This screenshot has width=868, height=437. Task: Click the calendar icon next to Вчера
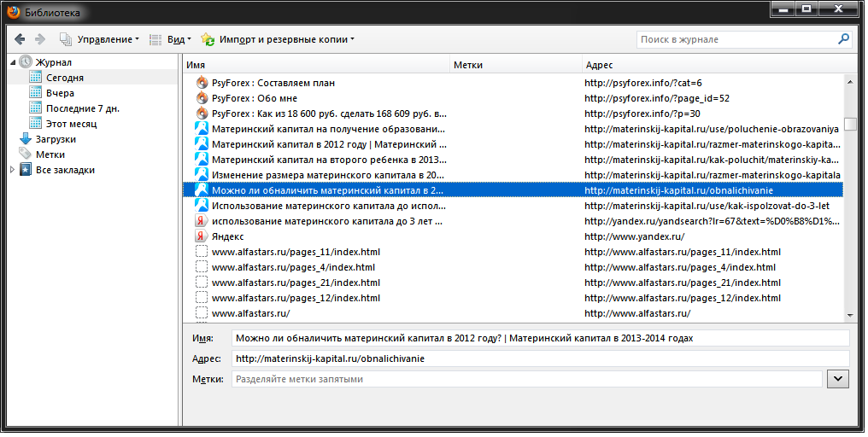click(35, 93)
